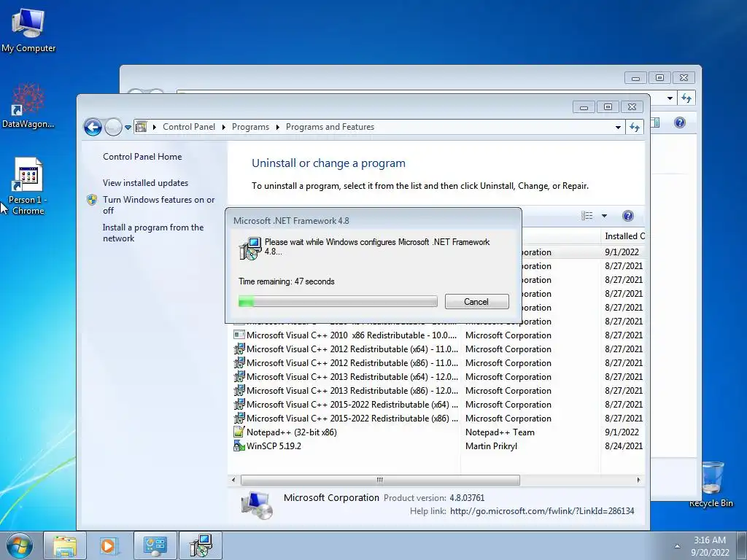Select Visual C++ 2015-2022 Redistributable (x64) row
Viewport: 747px width, 560px height.
(x=437, y=404)
